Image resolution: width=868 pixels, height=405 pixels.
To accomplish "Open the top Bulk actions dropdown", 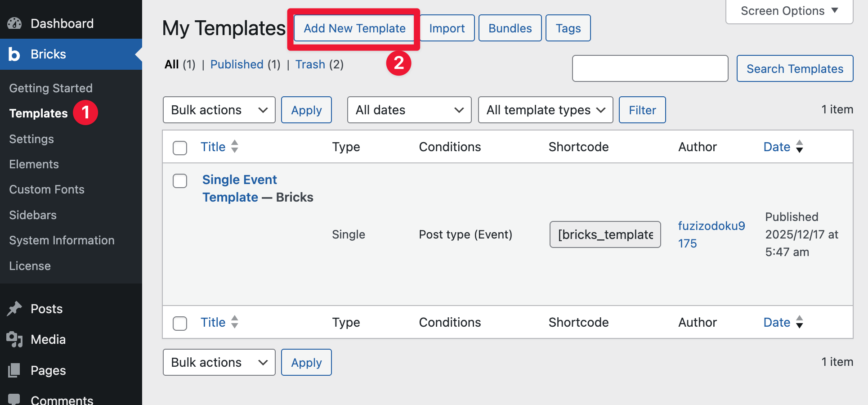I will point(219,110).
